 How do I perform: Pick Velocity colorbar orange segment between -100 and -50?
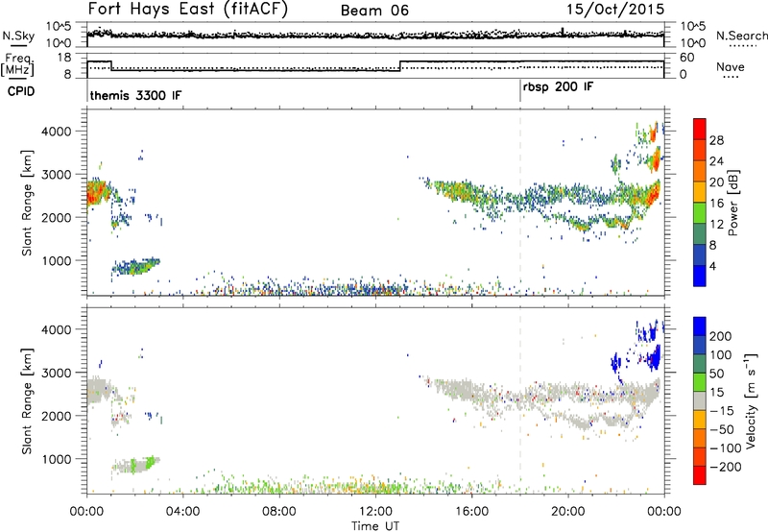click(700, 438)
